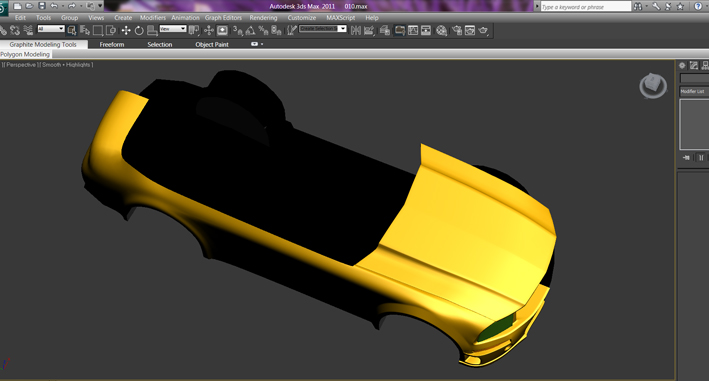Viewport: 709px width, 381px height.
Task: Open the Help question mark icon
Action: pos(699,6)
